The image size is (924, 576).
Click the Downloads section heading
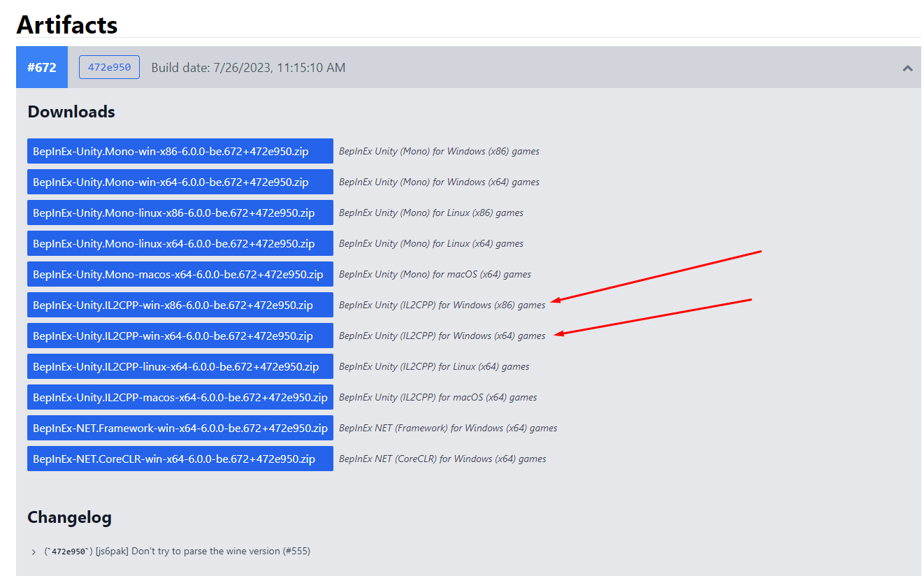click(x=71, y=112)
